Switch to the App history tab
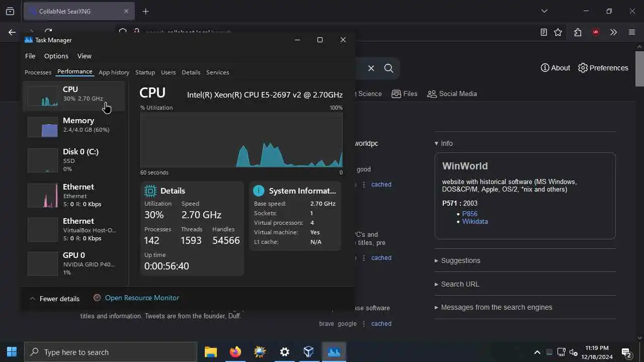Viewport: 644px width, 362px height. pyautogui.click(x=114, y=72)
